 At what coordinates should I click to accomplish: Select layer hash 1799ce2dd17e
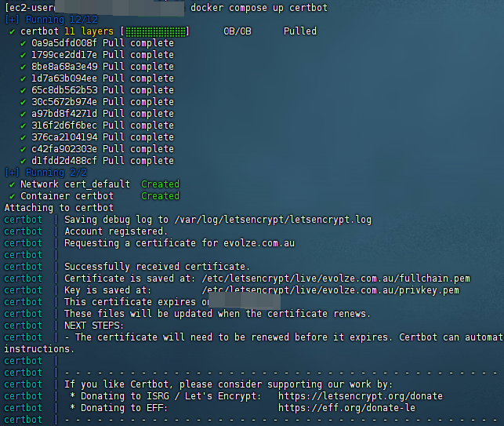pyautogui.click(x=64, y=55)
